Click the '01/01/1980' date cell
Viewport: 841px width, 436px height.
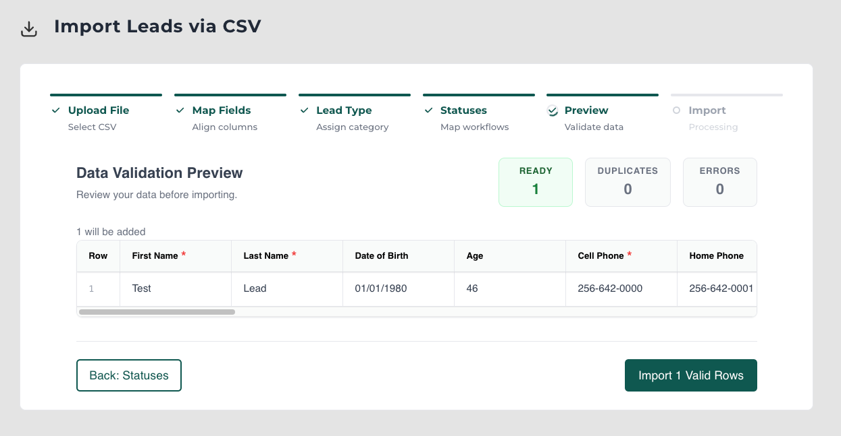pyautogui.click(x=399, y=289)
